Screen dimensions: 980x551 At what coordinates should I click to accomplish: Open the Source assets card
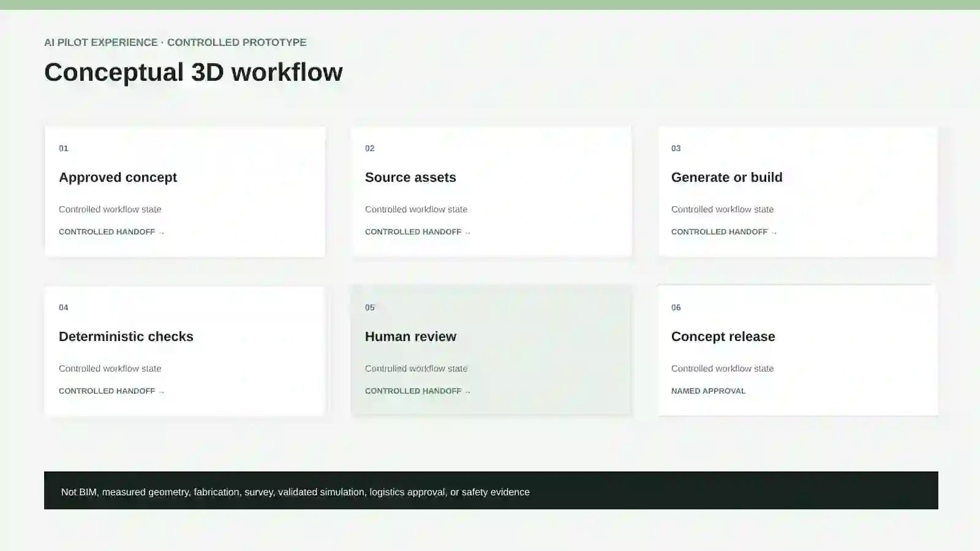[x=491, y=192]
